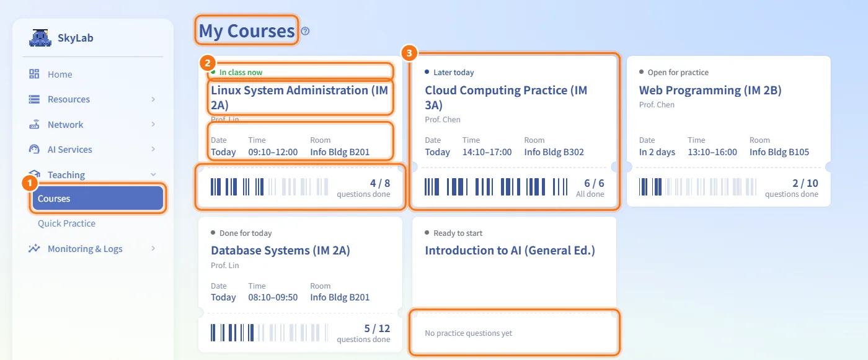Open the help icon beside My Courses
The image size is (868, 360).
pos(305,31)
